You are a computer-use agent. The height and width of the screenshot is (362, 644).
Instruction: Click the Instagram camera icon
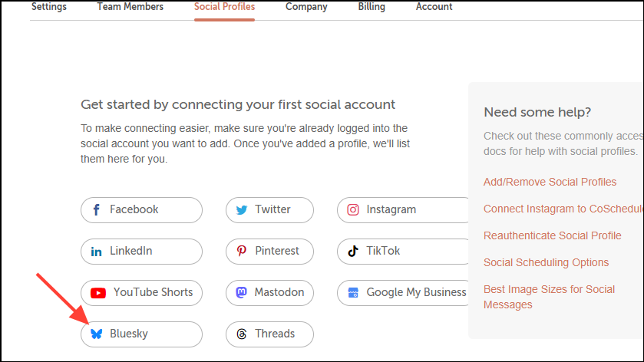point(353,209)
